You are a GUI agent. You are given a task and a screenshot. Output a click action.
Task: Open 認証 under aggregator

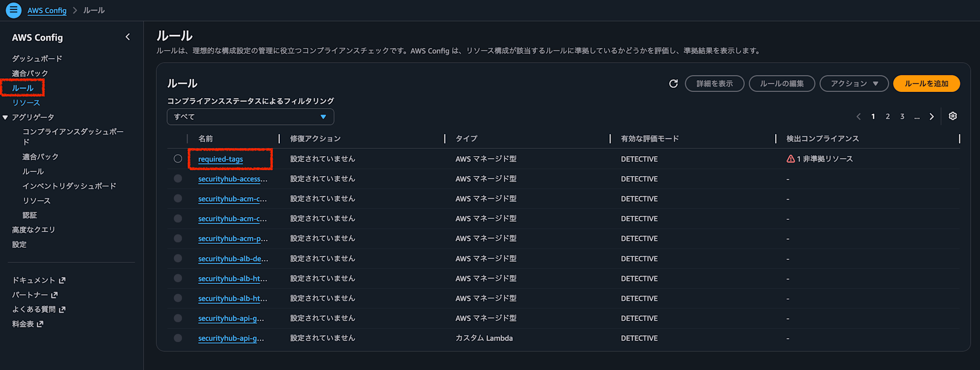tap(29, 215)
